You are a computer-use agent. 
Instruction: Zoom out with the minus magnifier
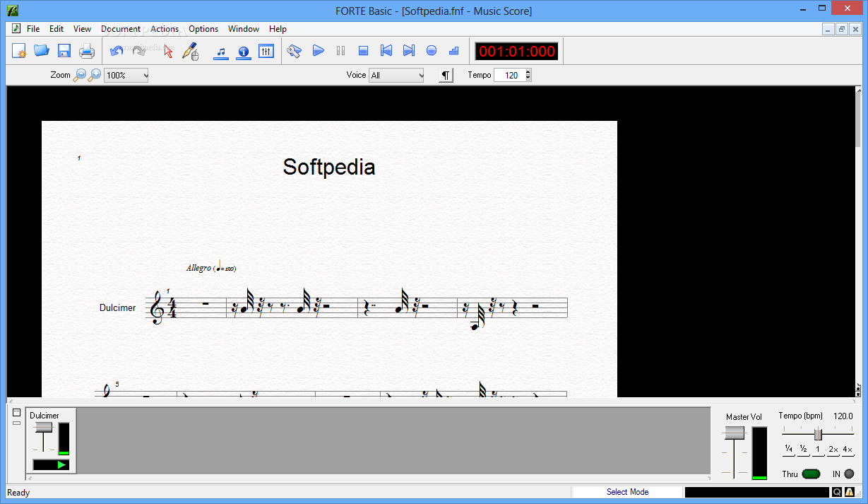[80, 75]
